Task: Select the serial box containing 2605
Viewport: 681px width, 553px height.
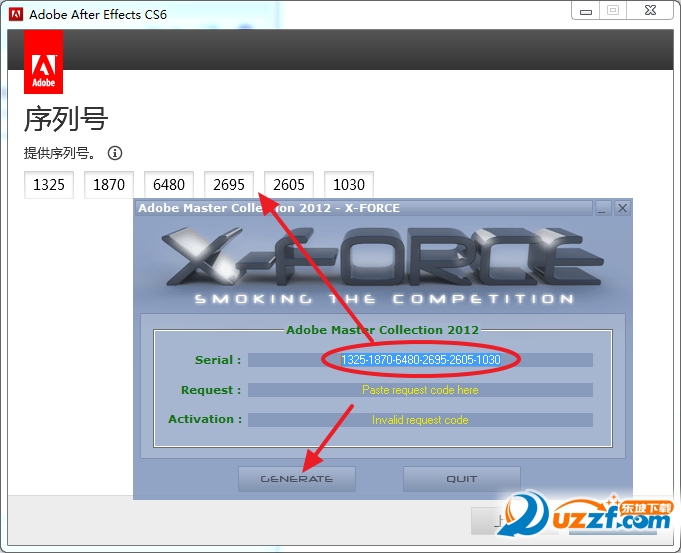Action: (289, 185)
